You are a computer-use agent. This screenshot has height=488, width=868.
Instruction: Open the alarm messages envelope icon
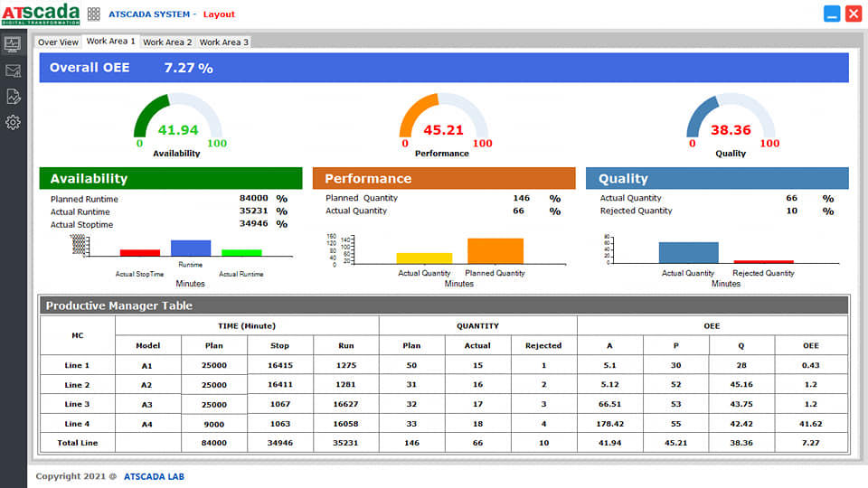[13, 70]
